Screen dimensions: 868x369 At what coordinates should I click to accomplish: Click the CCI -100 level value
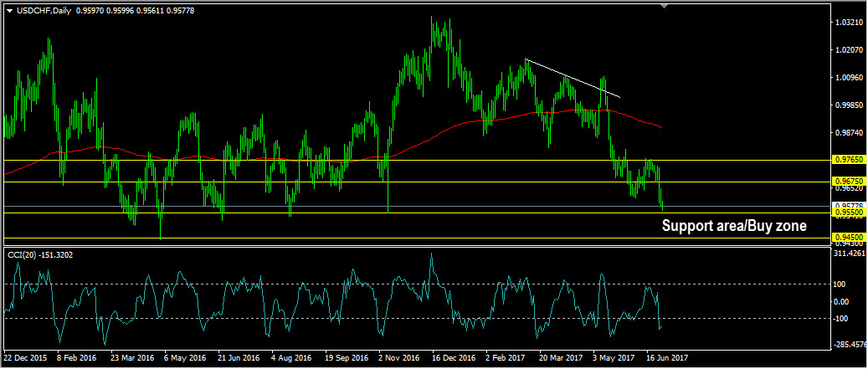(843, 319)
